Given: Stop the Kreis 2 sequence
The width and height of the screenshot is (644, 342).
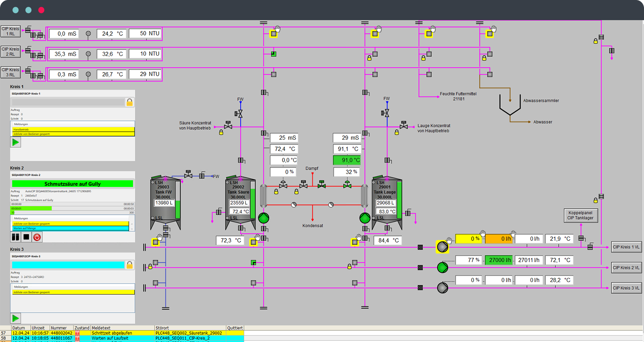Looking at the screenshot, I should [26, 237].
